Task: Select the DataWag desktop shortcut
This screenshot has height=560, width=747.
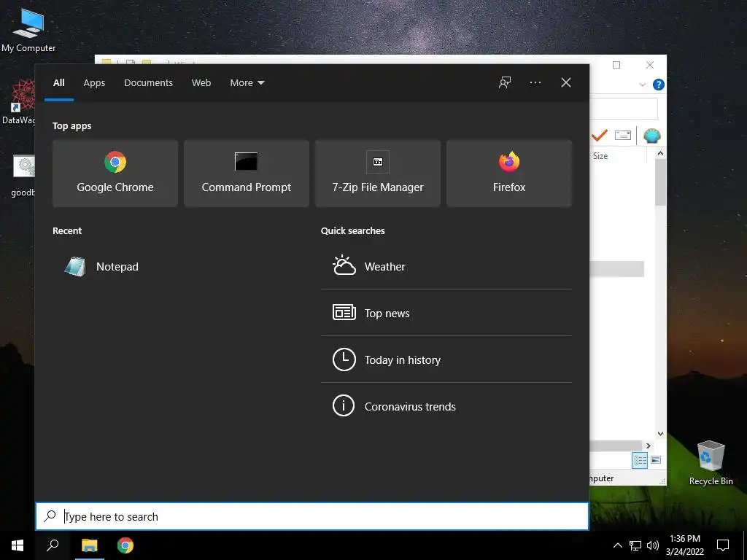Action: click(x=18, y=102)
